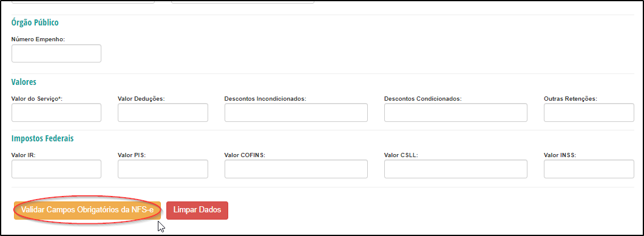Click the 'Valor do Serviço*:' label text
This screenshot has width=644, height=236.
pyautogui.click(x=37, y=99)
